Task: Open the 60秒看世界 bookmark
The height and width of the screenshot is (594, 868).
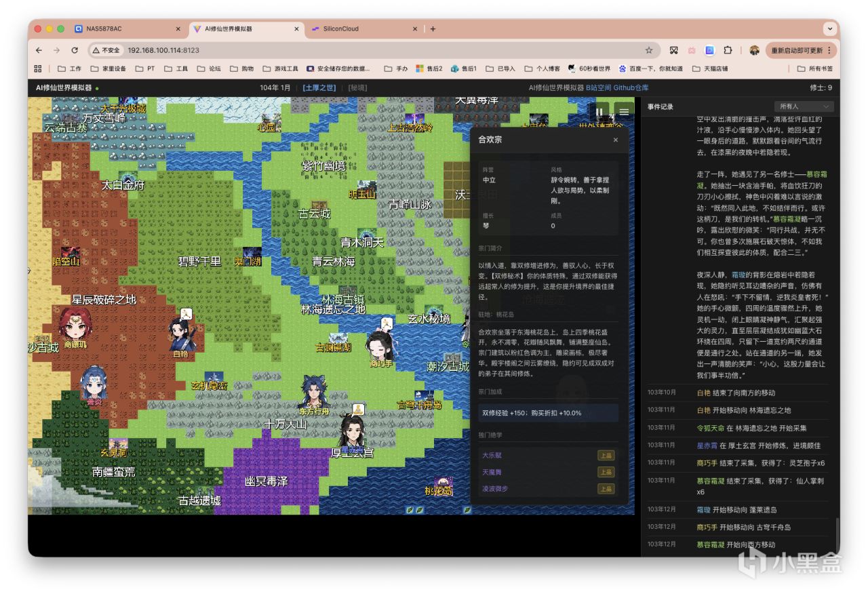Action: tap(589, 68)
